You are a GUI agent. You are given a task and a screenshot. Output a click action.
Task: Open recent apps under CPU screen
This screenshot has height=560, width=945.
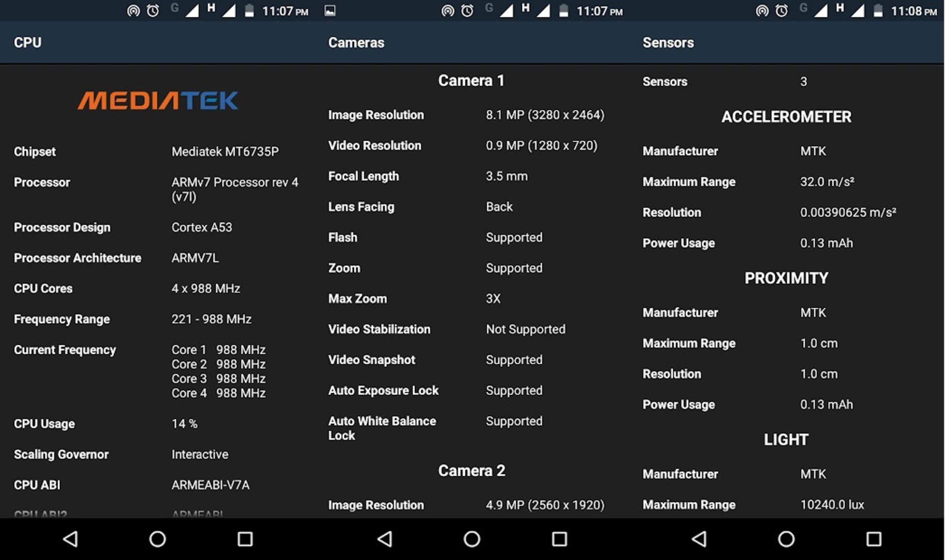(x=245, y=539)
